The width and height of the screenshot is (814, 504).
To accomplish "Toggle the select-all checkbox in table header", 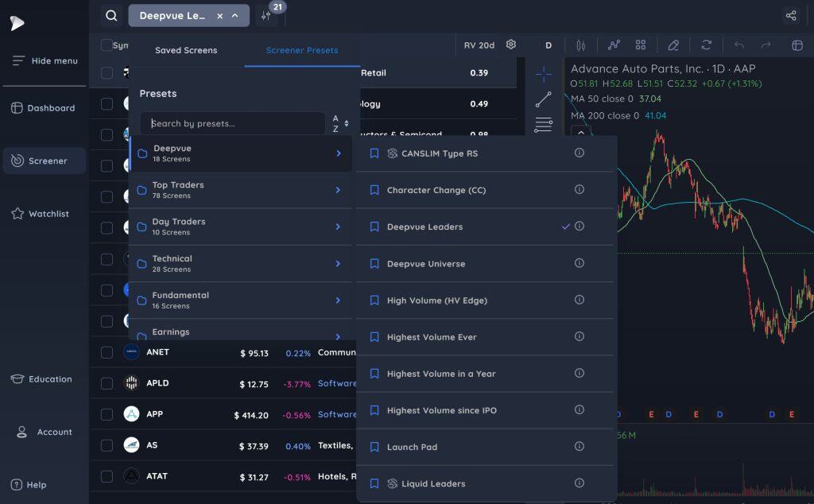I will (x=107, y=45).
